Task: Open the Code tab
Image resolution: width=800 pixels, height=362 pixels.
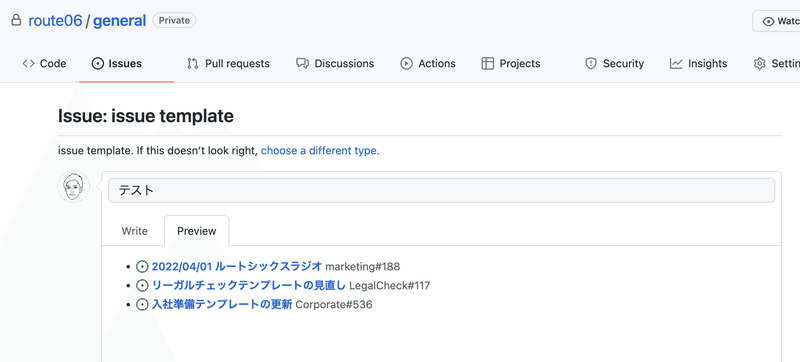Action: 44,64
